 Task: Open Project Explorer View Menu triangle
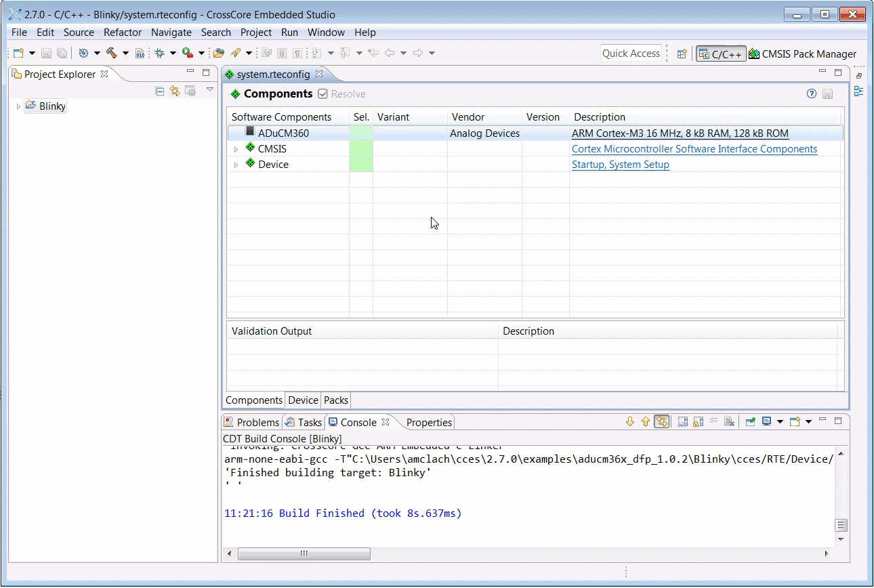point(210,89)
